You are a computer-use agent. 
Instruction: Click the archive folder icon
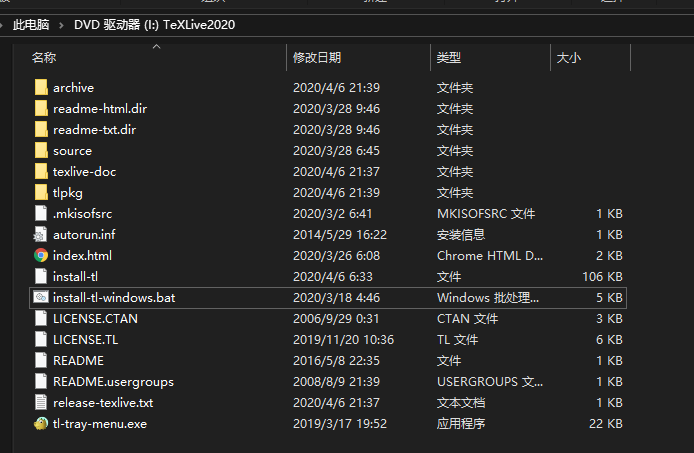click(41, 88)
